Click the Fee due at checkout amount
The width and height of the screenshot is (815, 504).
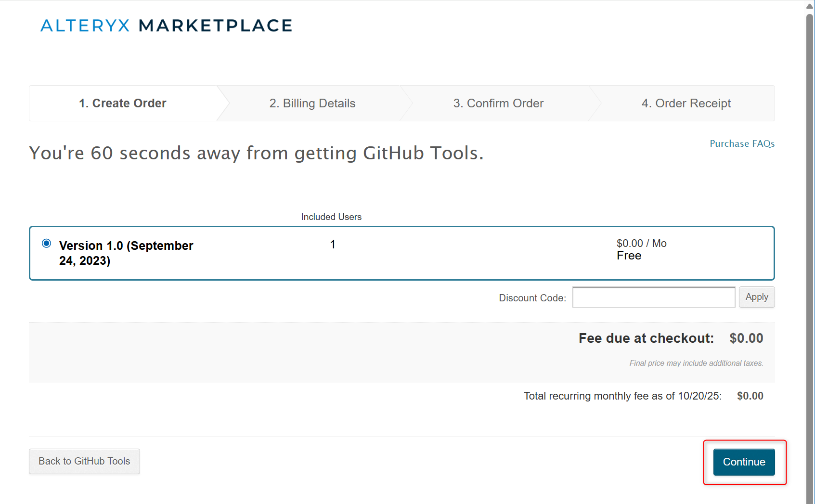tap(746, 338)
